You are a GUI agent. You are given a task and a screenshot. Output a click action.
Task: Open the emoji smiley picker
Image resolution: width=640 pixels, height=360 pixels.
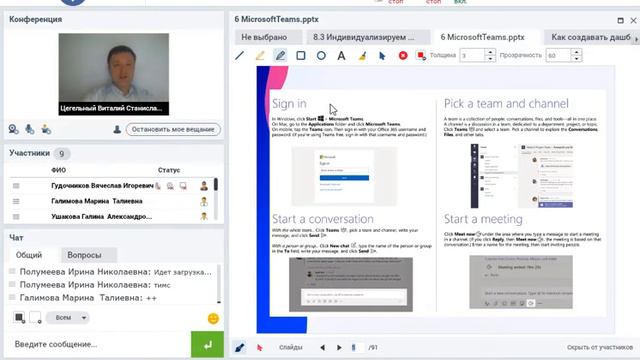pos(213,318)
